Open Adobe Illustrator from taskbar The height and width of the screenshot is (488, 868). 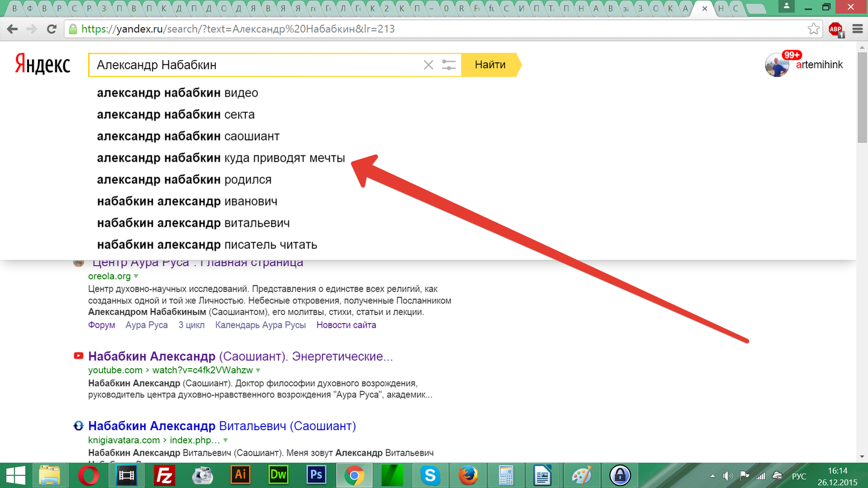(241, 475)
